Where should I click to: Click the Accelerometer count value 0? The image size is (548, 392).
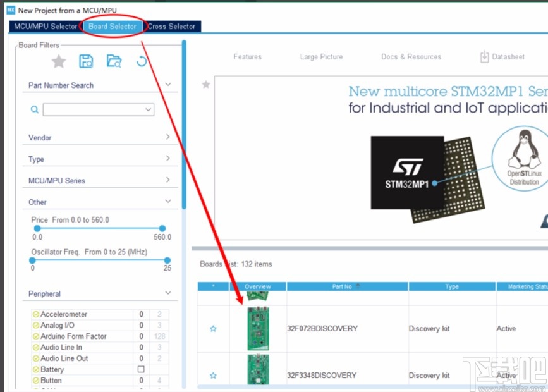141,314
